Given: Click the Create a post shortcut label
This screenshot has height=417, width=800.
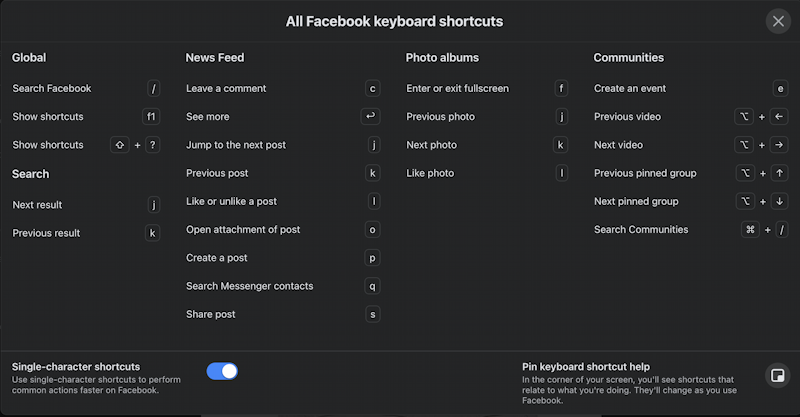Looking at the screenshot, I should pos(216,258).
